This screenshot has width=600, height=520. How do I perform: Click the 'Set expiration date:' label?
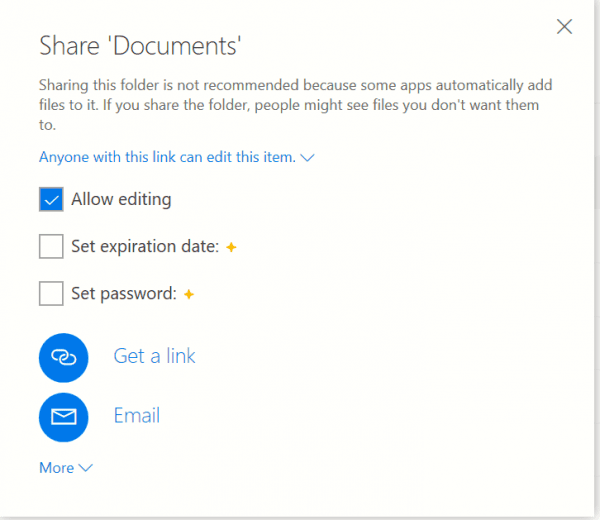pos(145,247)
